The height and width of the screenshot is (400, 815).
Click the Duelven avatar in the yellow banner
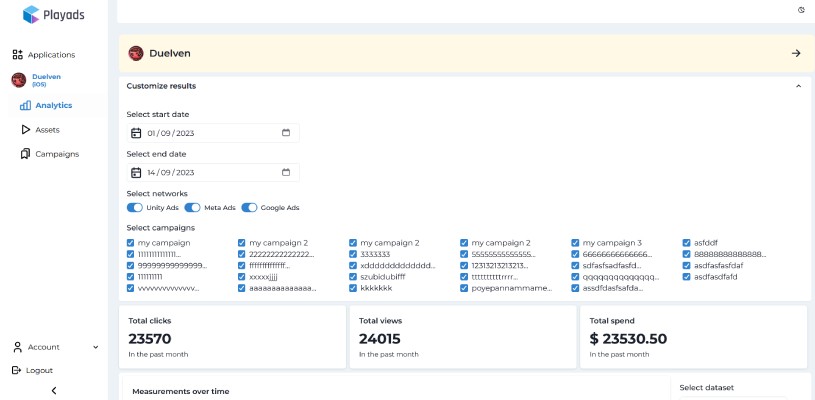click(136, 53)
